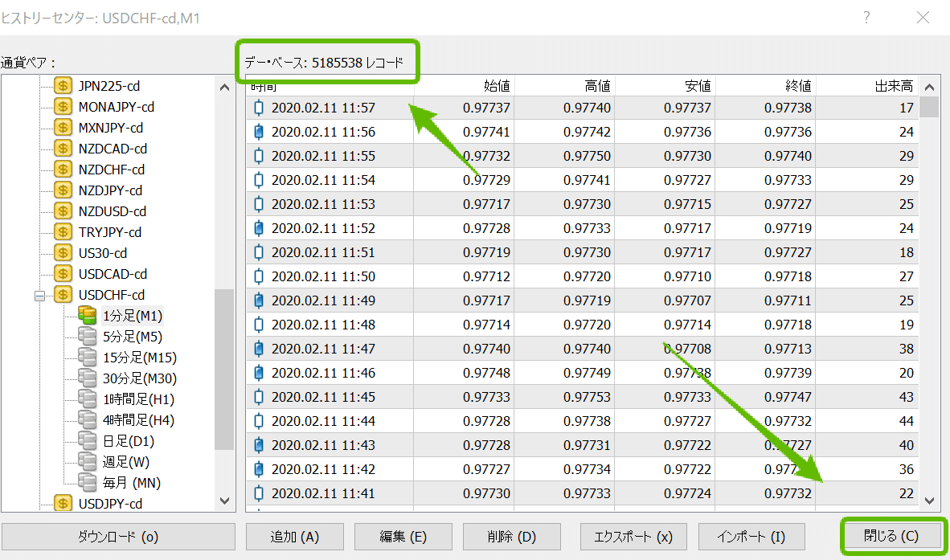The width and height of the screenshot is (950, 560).
Task: Click the TRYJPY-cd symbol dollar icon
Action: coord(63,232)
